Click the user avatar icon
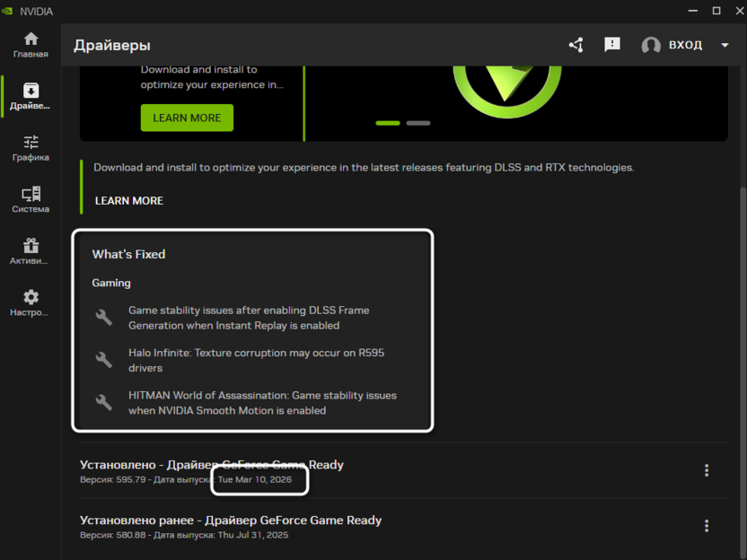This screenshot has width=747, height=560. 651,45
